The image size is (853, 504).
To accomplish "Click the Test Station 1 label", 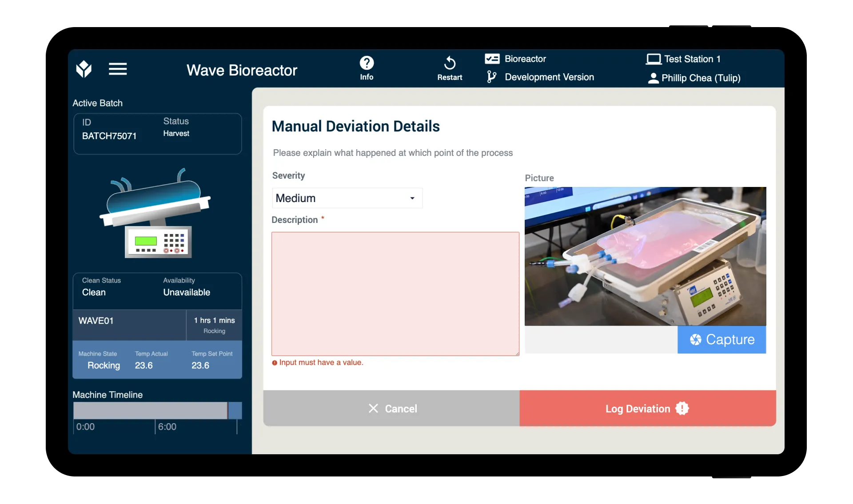I will tap(692, 59).
